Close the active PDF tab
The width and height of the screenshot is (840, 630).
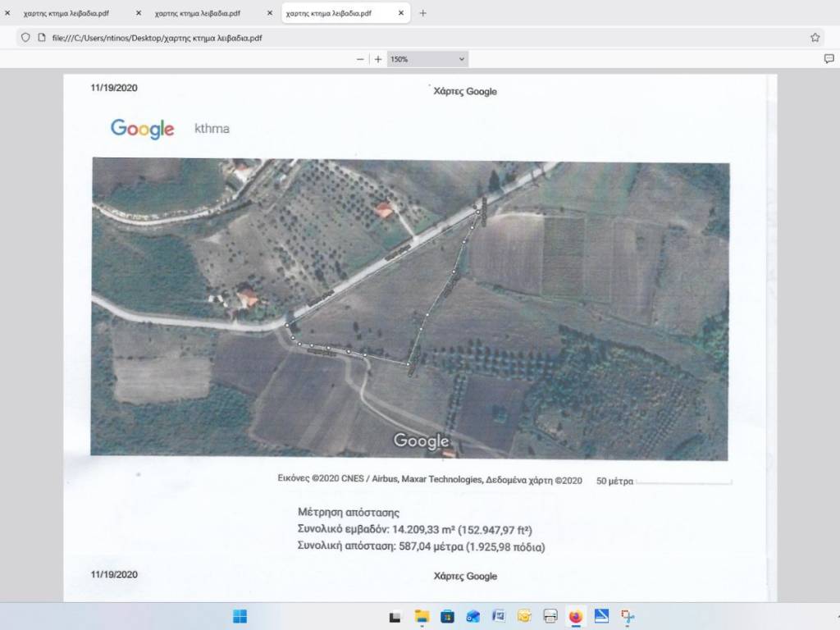(400, 14)
